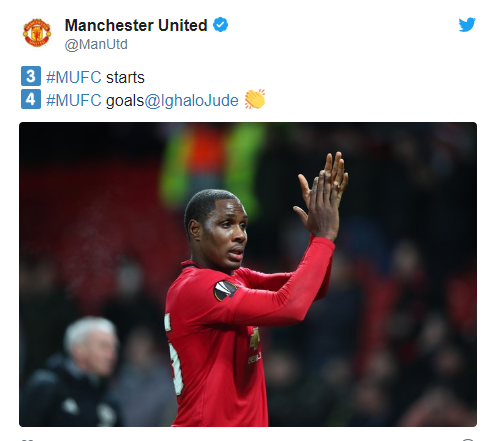Click the Europa League sleeve badge in photo
491x441 pixels.
click(225, 290)
